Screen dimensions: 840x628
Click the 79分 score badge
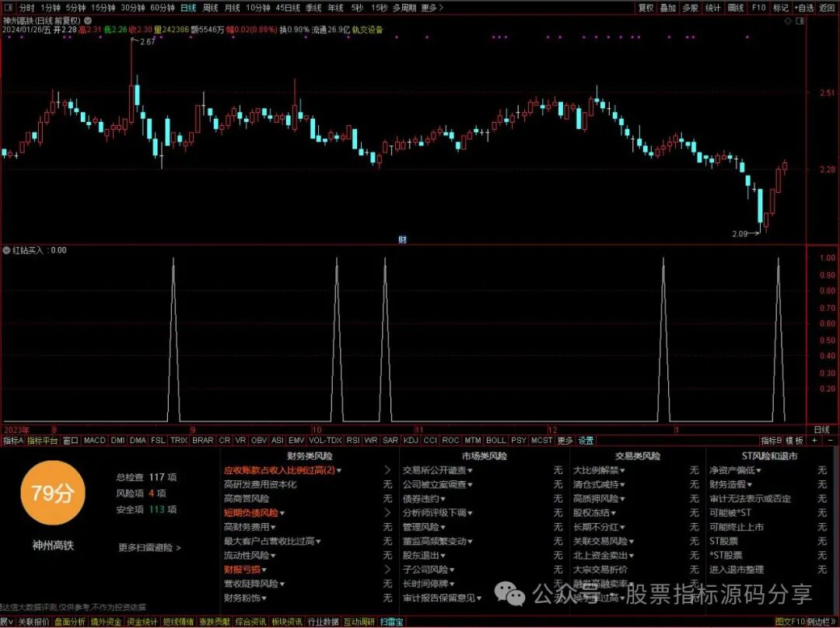coord(53,493)
